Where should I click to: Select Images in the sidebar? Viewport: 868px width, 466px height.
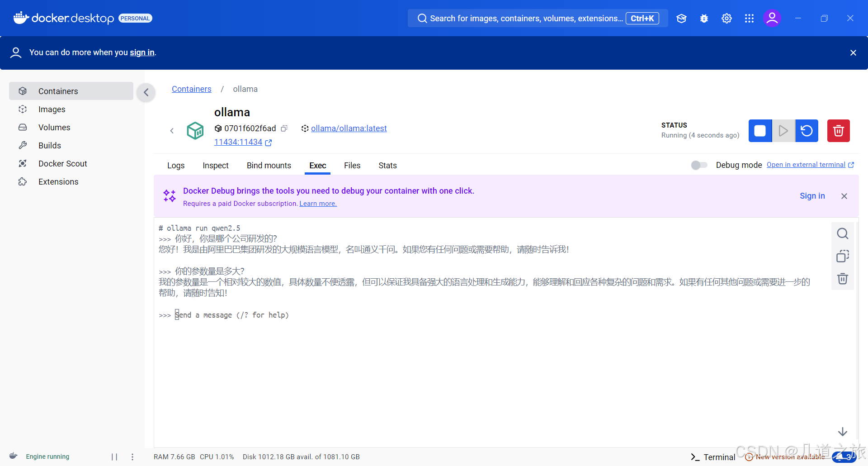(52, 109)
